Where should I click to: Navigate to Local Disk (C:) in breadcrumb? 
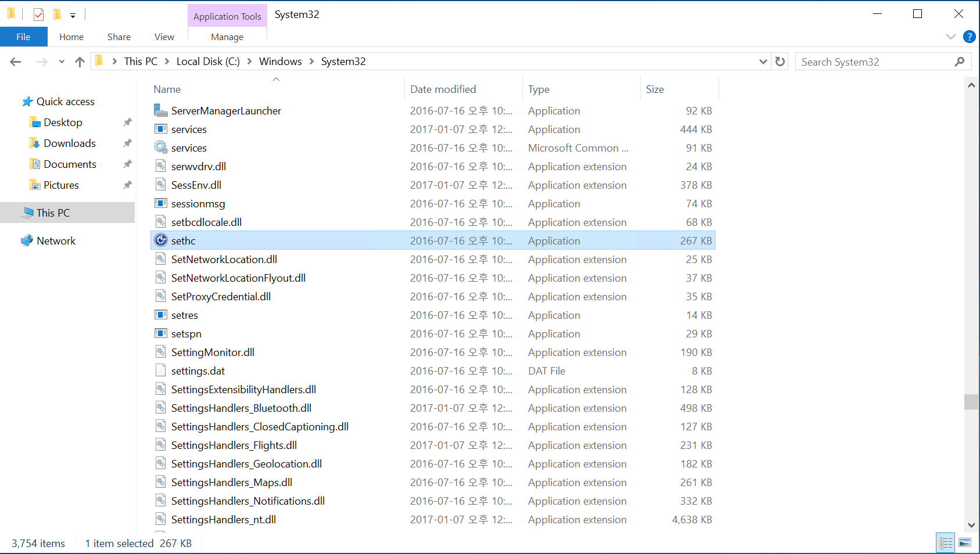coord(208,62)
